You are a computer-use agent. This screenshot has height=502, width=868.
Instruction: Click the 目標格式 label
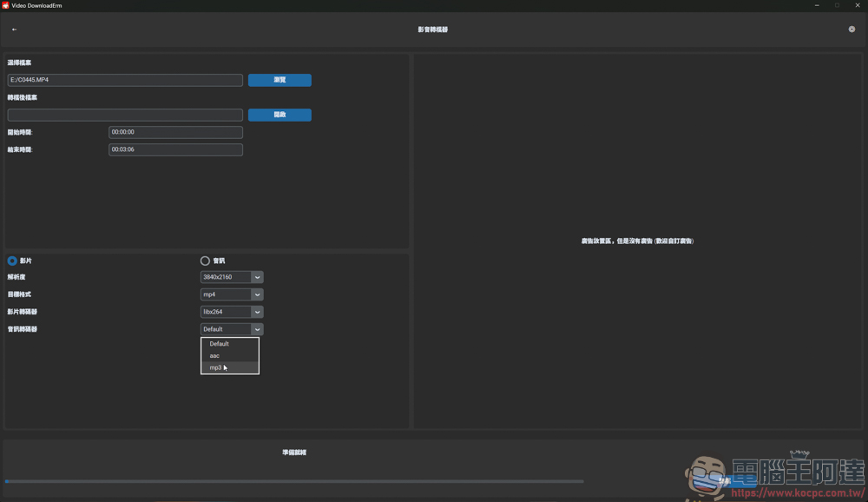point(19,294)
